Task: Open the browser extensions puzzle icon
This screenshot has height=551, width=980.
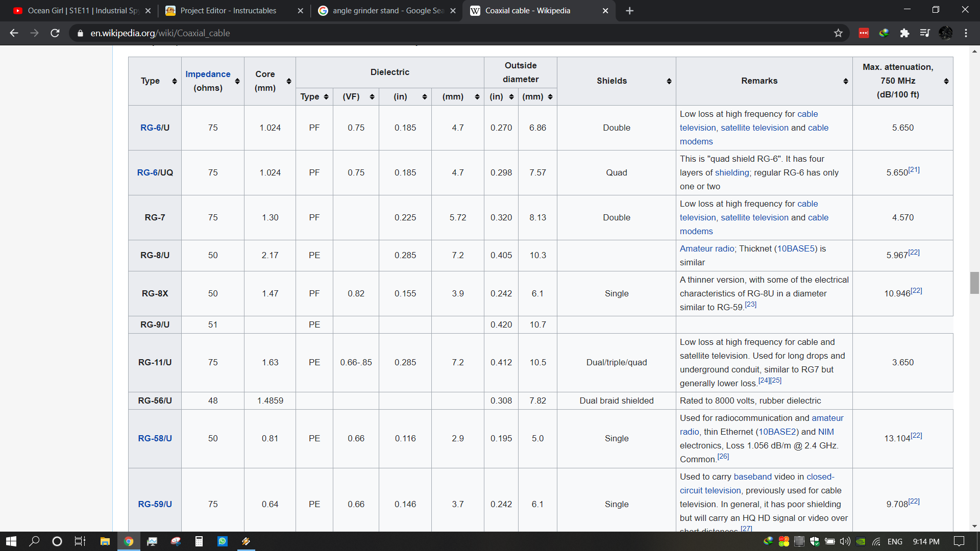Action: coord(905,33)
